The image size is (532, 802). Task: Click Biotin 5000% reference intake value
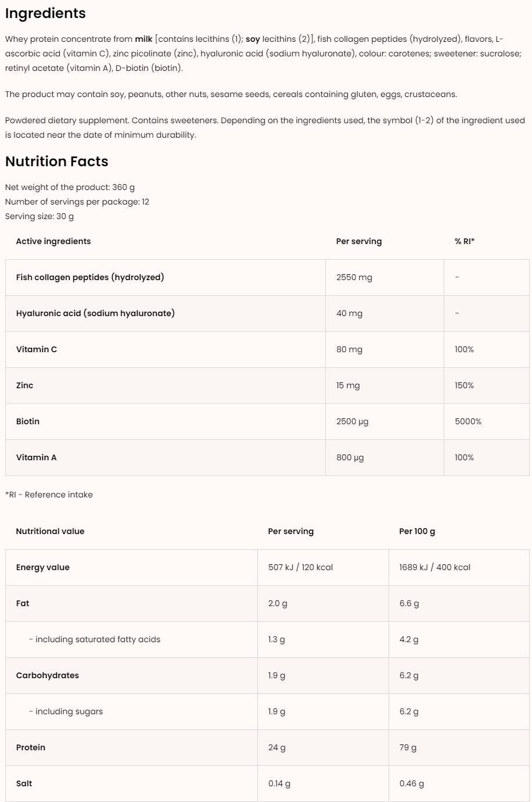click(468, 421)
